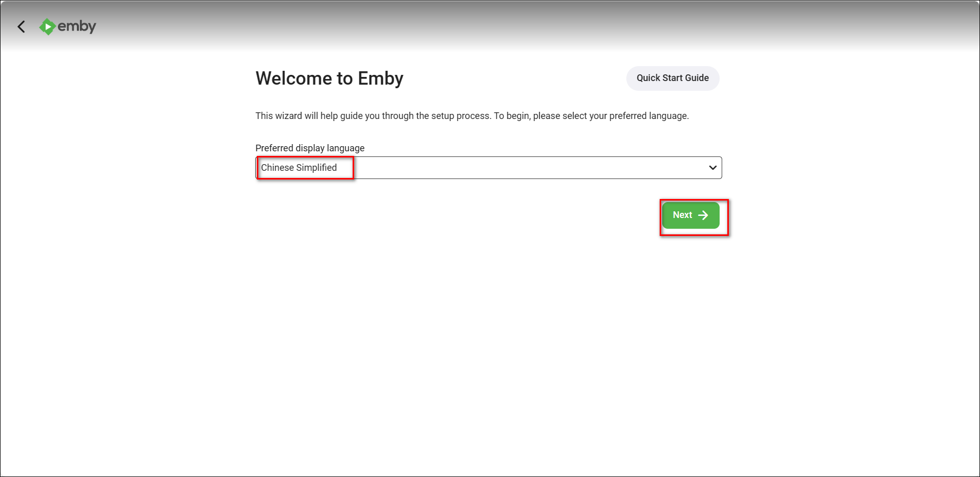Click the word Welcome in the title
Image resolution: width=980 pixels, height=477 pixels.
[x=294, y=78]
